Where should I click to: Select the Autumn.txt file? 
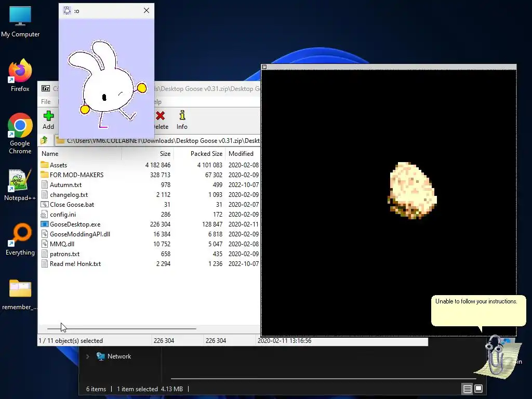pos(150,184)
